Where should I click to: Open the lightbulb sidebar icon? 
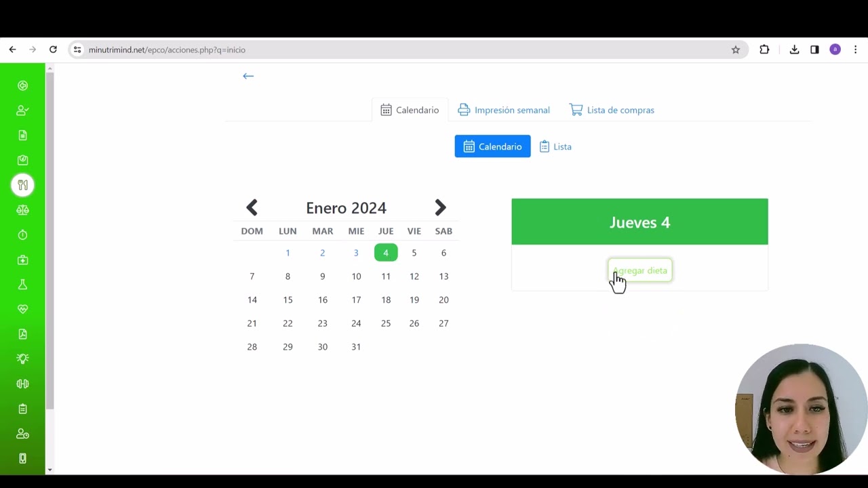22,359
